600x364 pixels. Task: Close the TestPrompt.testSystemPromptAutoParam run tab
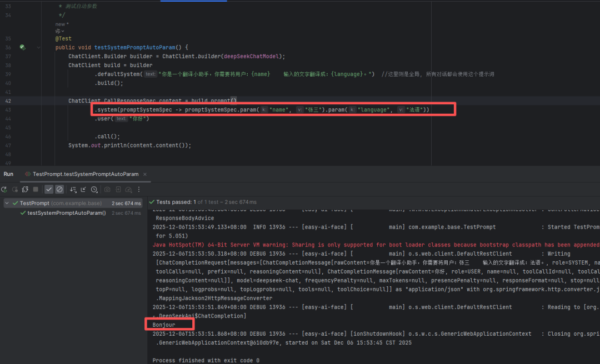coord(146,174)
